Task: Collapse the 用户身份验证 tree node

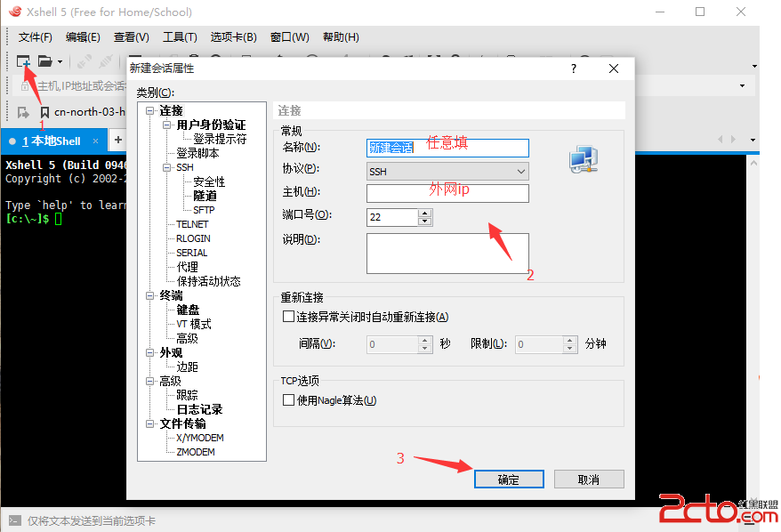Action: pyautogui.click(x=167, y=125)
